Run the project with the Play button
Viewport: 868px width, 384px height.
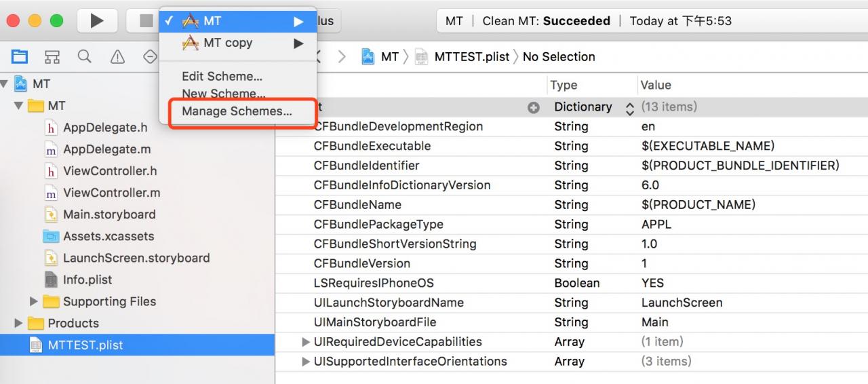(98, 21)
